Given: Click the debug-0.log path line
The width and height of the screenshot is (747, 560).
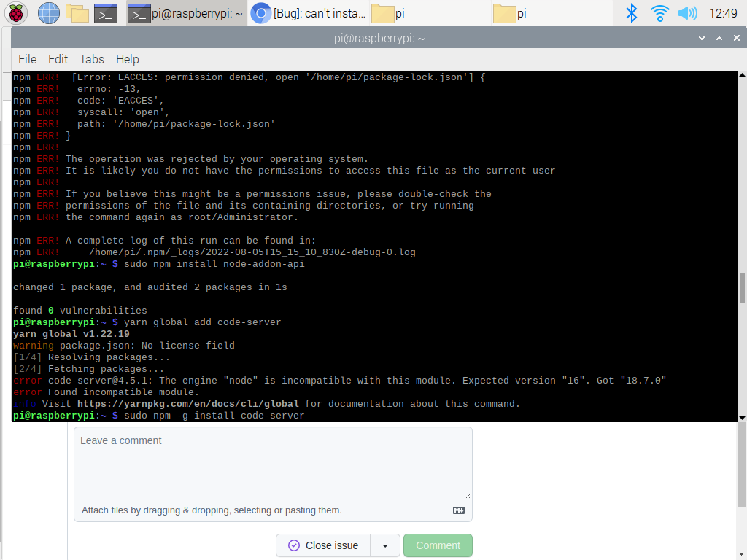Looking at the screenshot, I should (252, 252).
